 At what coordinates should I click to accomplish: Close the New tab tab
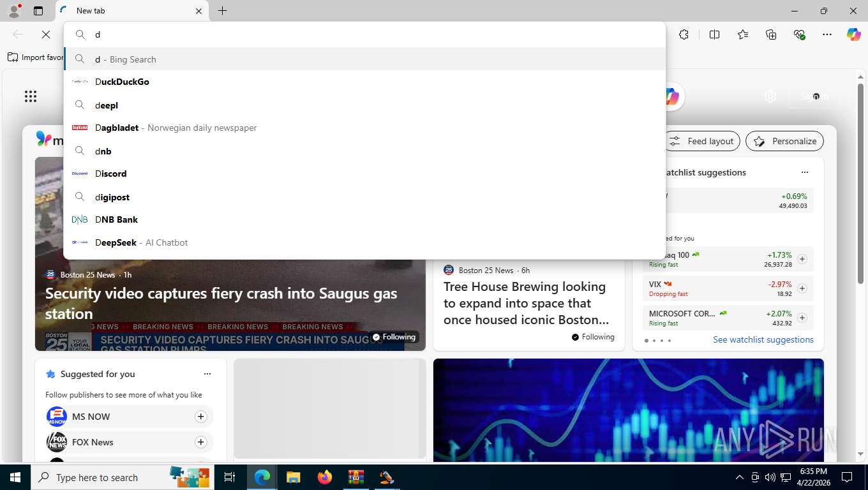198,11
